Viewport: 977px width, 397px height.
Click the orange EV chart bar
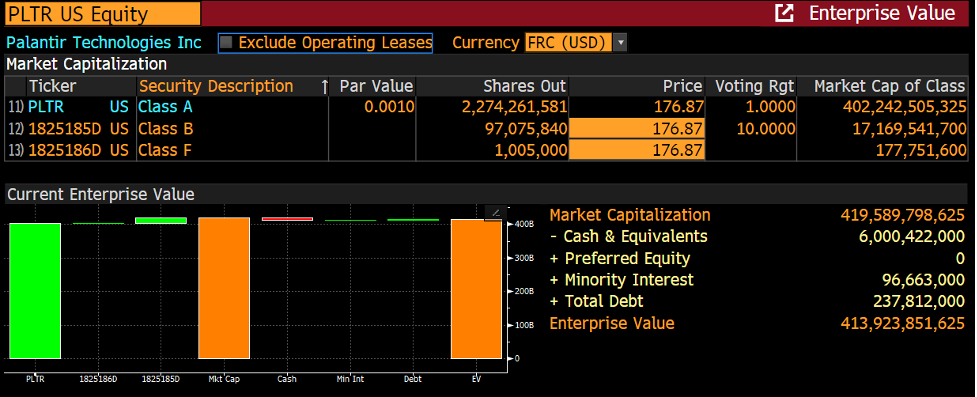point(476,289)
